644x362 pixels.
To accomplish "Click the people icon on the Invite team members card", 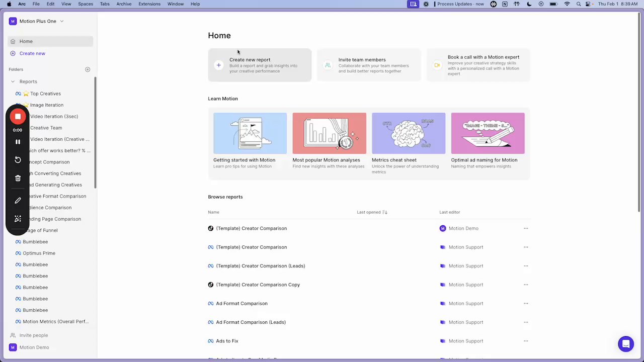I will pyautogui.click(x=328, y=65).
